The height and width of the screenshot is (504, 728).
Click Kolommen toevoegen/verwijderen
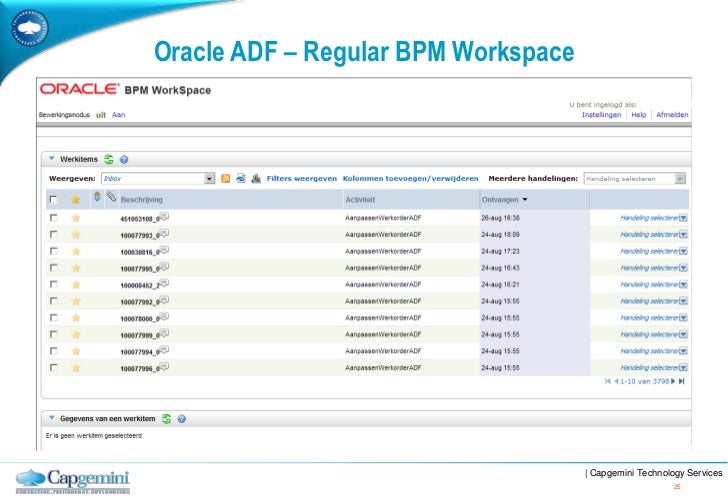pyautogui.click(x=410, y=178)
